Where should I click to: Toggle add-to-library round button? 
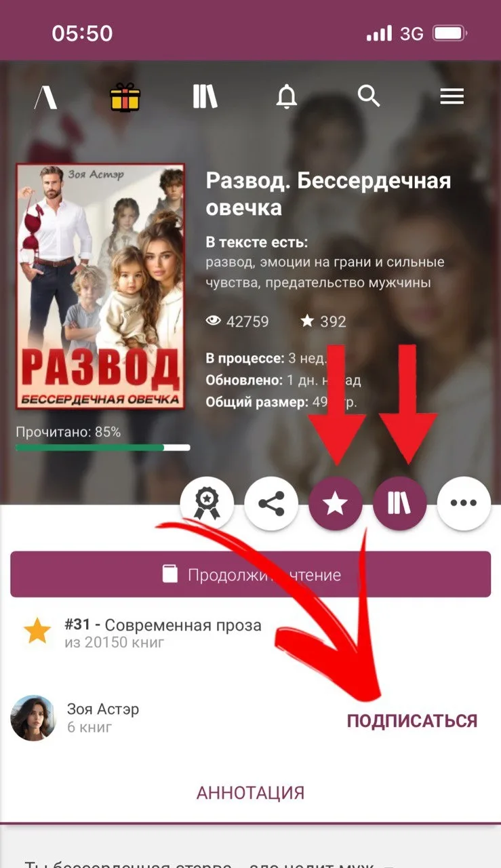pyautogui.click(x=400, y=504)
